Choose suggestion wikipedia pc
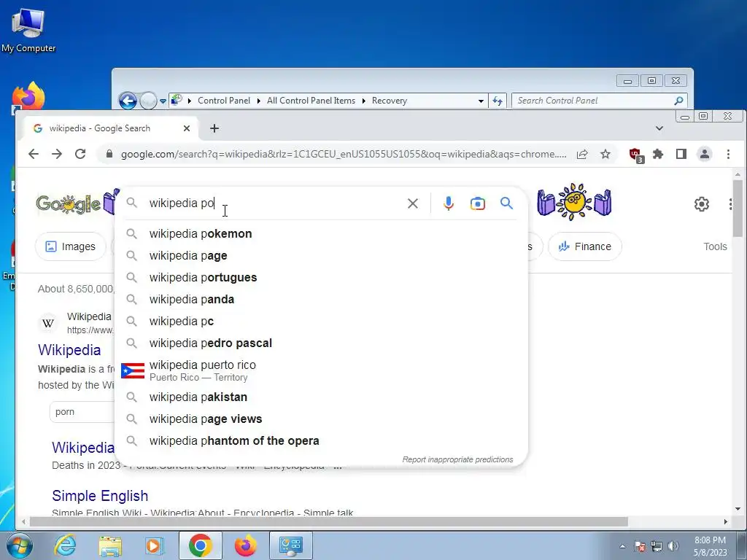Image resolution: width=747 pixels, height=560 pixels. click(x=322, y=322)
